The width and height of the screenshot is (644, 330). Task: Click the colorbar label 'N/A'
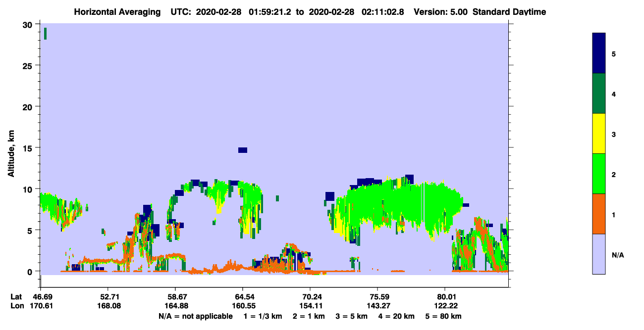coord(617,255)
